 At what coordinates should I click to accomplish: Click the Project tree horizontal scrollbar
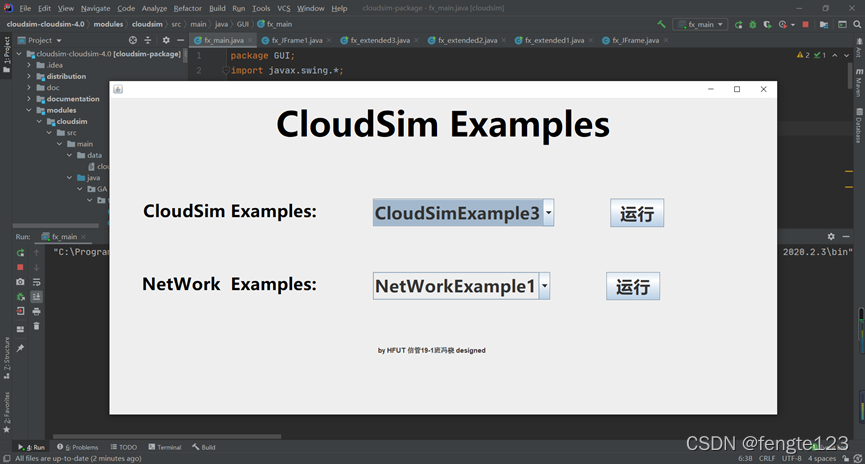56,226
